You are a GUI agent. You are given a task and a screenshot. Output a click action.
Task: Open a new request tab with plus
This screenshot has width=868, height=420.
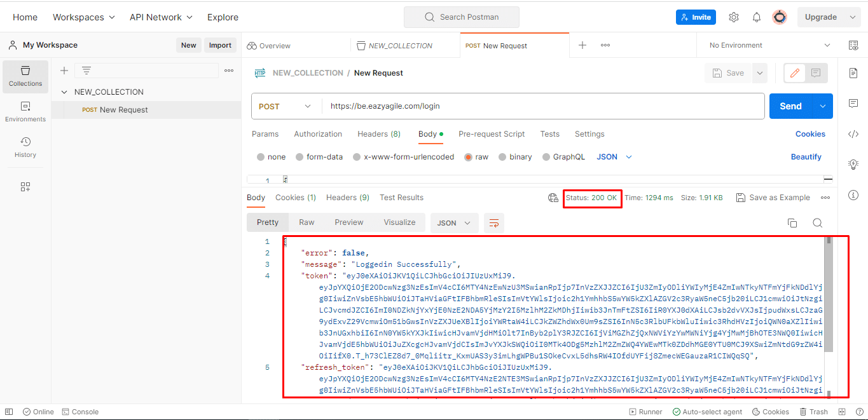582,45
